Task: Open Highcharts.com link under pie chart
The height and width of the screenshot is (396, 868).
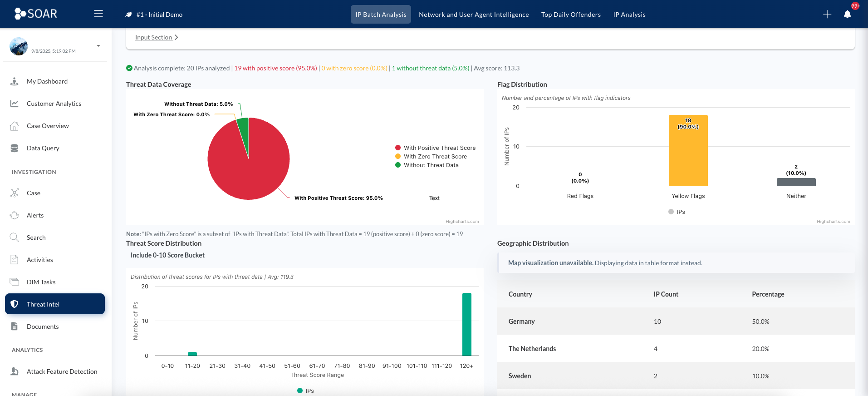Action: (462, 222)
